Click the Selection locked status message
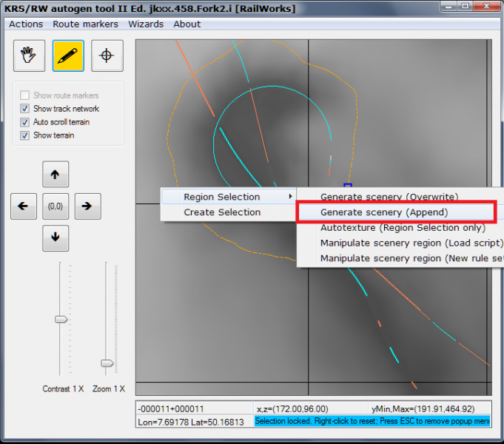The image size is (504, 444). pyautogui.click(x=372, y=421)
